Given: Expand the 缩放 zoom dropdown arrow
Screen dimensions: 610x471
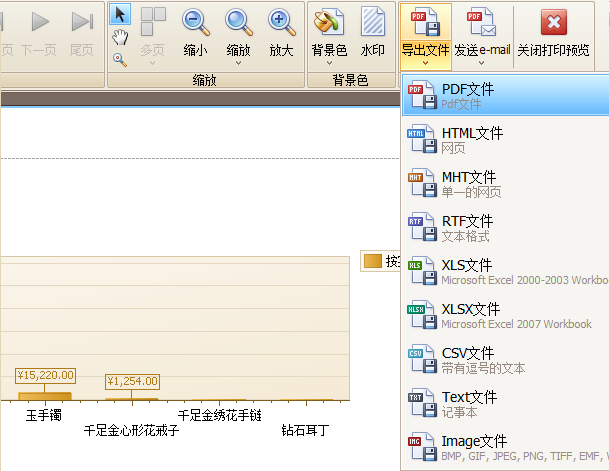Looking at the screenshot, I should coord(238,63).
